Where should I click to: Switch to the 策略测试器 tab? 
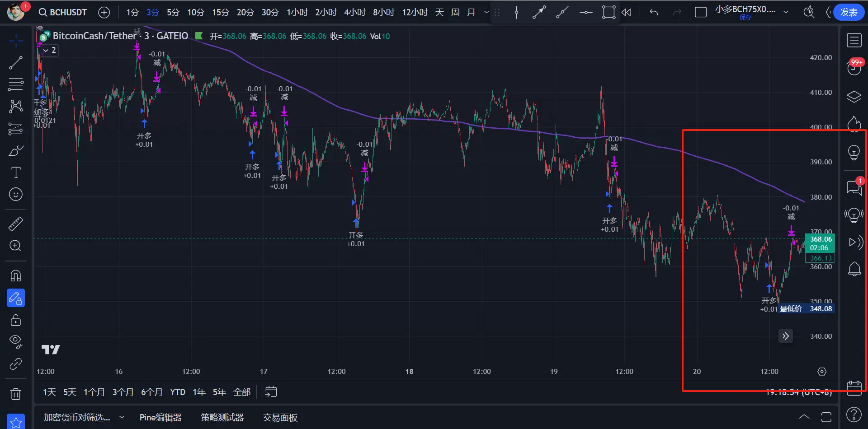[x=222, y=418]
